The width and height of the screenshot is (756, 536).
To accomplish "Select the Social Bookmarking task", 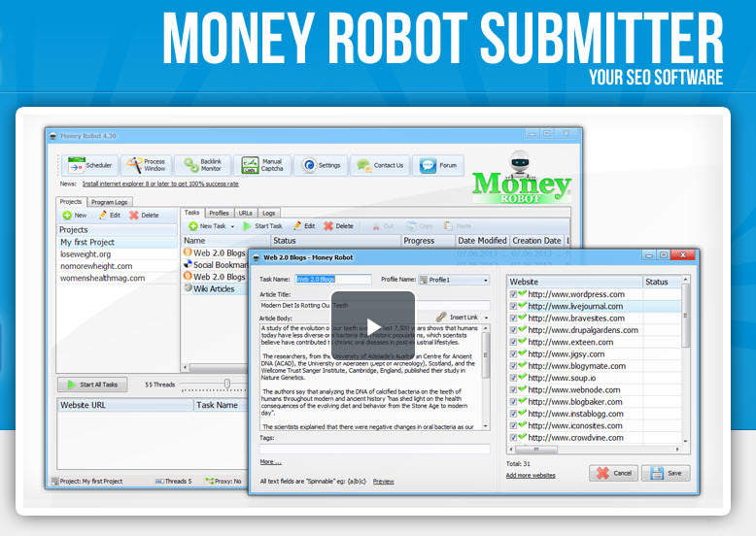I will (x=215, y=265).
